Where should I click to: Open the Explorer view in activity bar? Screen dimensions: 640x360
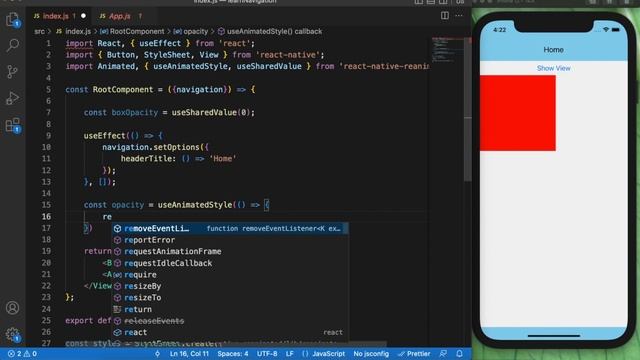click(12, 20)
